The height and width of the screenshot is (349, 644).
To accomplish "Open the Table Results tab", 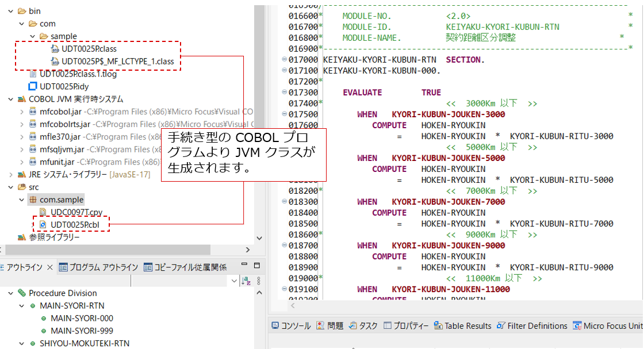I will [462, 325].
